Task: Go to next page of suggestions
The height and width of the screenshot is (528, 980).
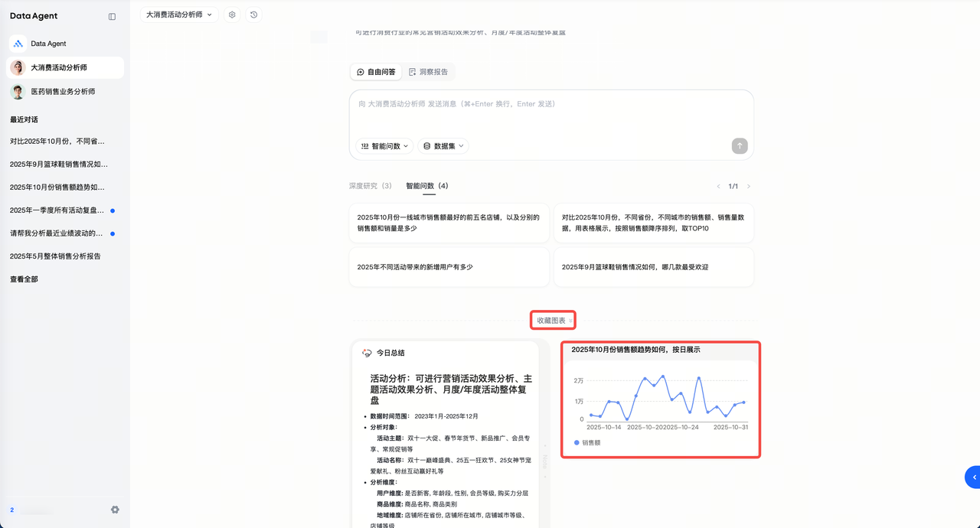Action: click(749, 186)
